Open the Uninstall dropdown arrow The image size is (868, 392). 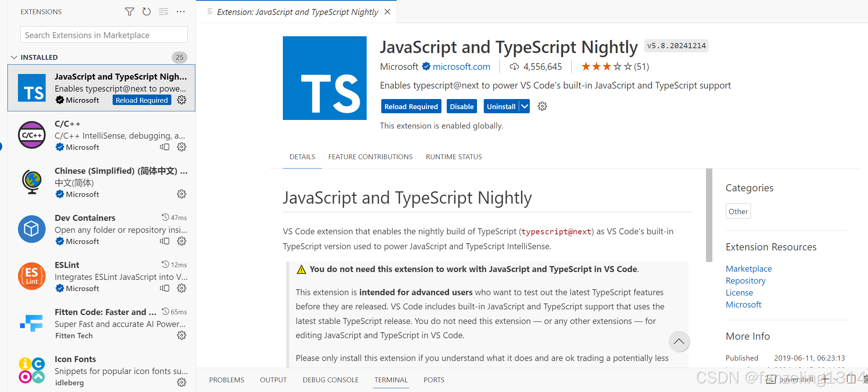click(525, 107)
